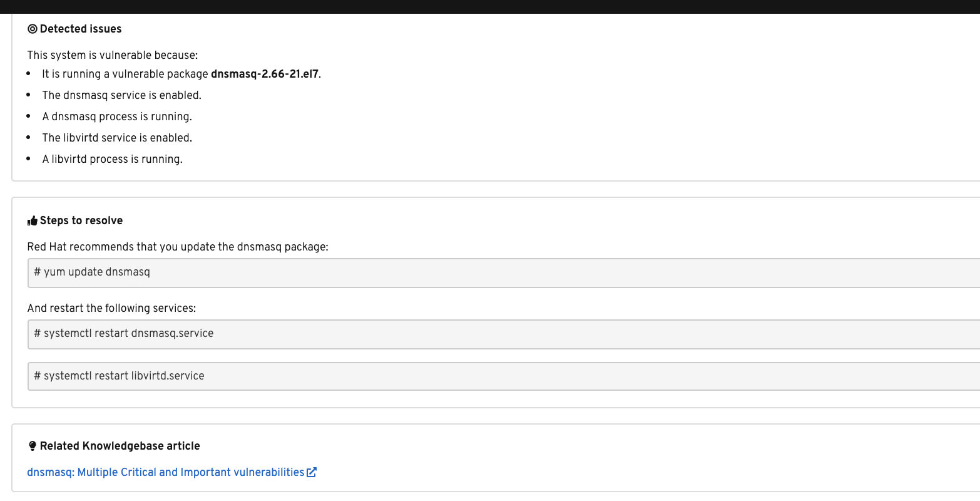
Task: Click the Related Knowledgebase article heading
Action: 120,446
